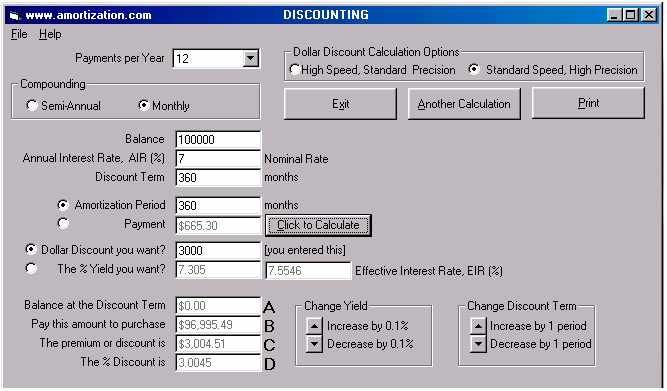Click Increase Discount Term by 1 period arrow
This screenshot has width=667, height=391.
[478, 326]
